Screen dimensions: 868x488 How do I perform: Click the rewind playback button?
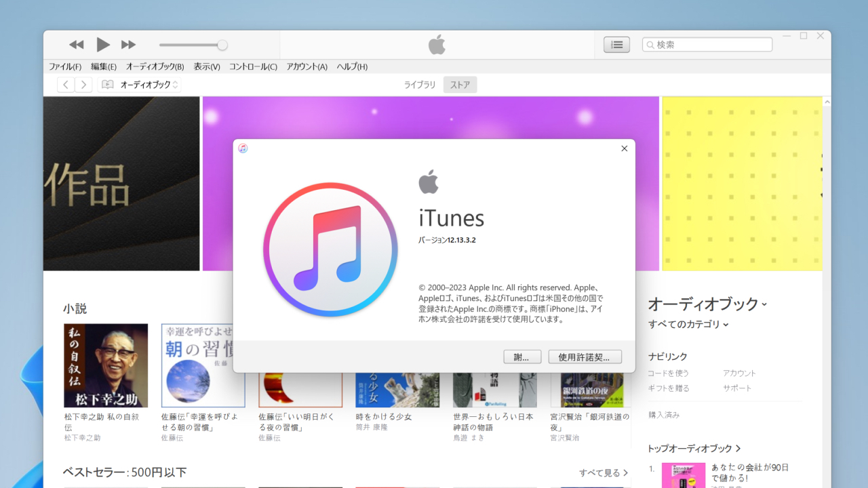coord(77,45)
